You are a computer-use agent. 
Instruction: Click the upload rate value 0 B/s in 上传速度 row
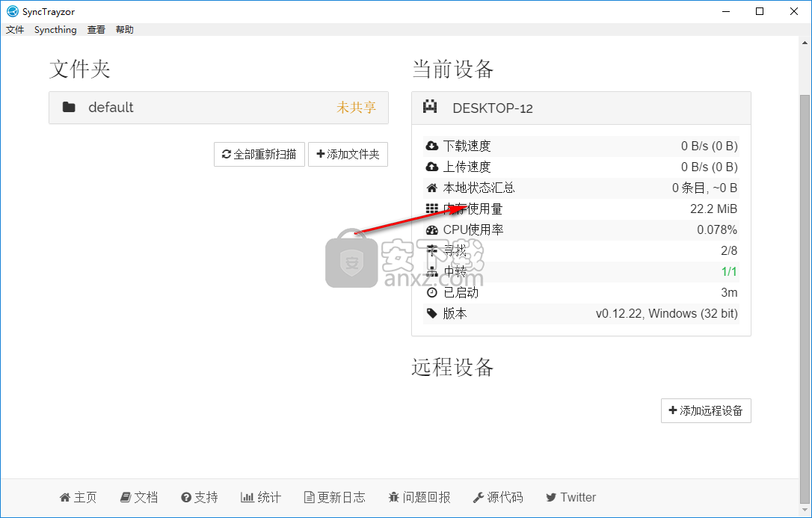point(710,167)
